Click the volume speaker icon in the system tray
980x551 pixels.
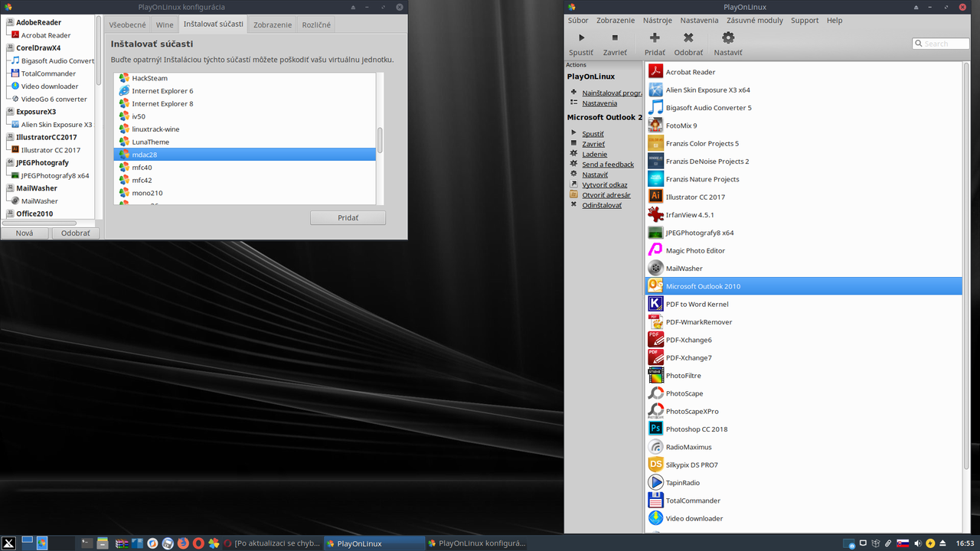point(916,543)
